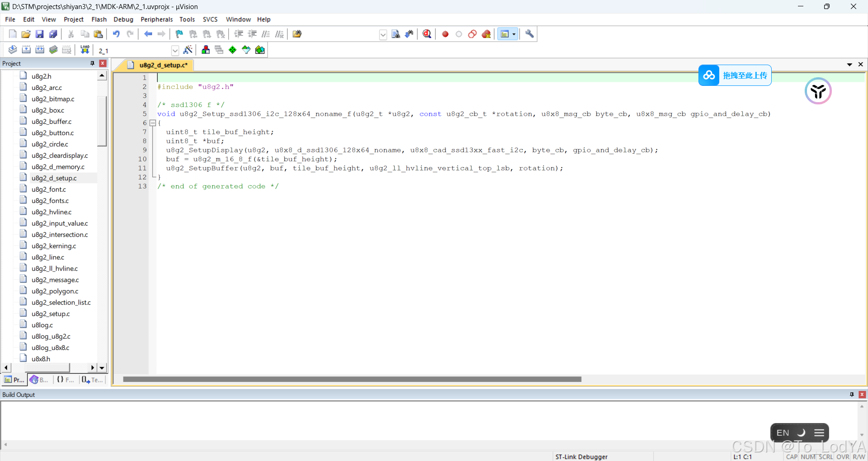Select u8log.c in project tree
The image size is (868, 461).
(x=42, y=325)
